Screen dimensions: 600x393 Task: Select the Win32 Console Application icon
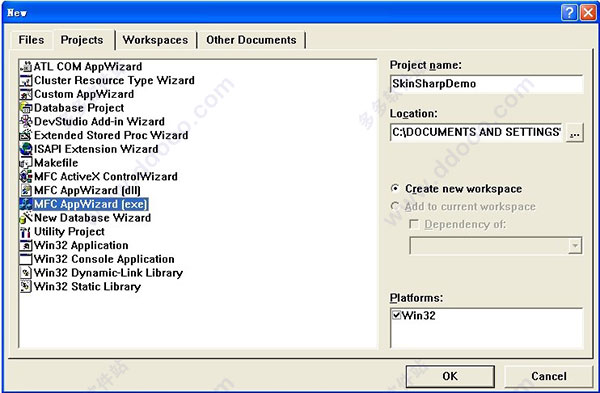coord(26,259)
